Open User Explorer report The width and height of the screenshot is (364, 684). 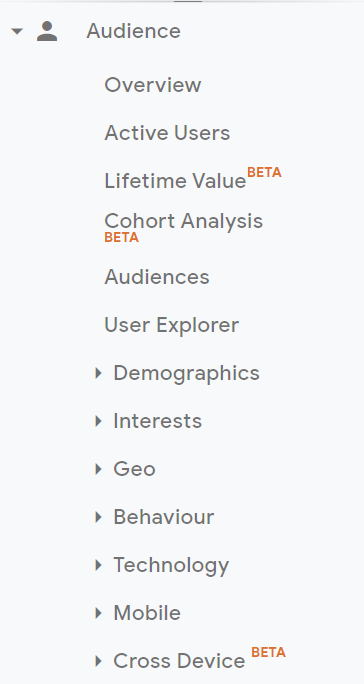click(172, 325)
